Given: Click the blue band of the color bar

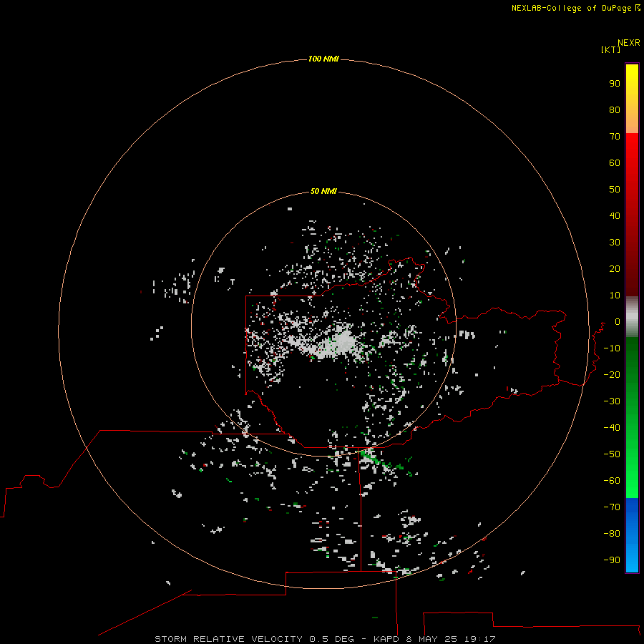Looking at the screenshot, I should pyautogui.click(x=632, y=535).
